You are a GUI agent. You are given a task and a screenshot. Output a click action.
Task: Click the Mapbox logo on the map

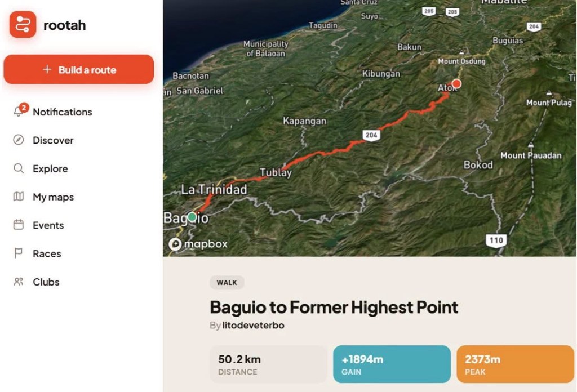coord(198,244)
